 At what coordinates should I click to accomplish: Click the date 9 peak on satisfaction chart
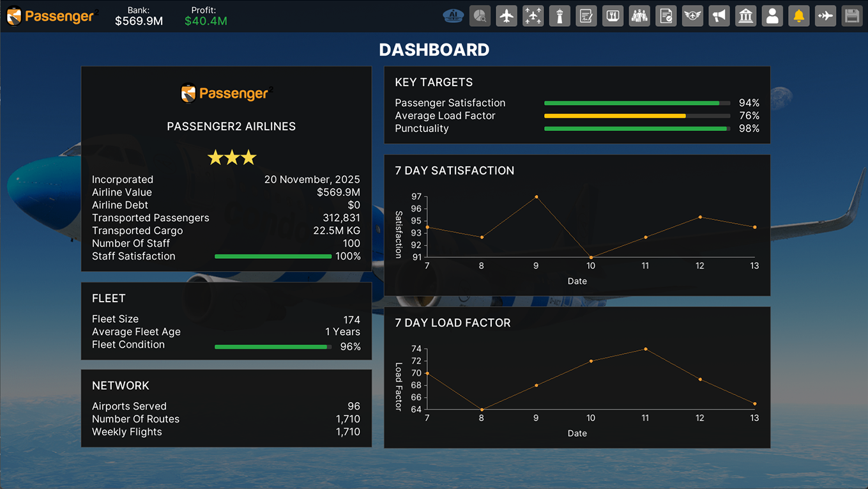pyautogui.click(x=536, y=197)
